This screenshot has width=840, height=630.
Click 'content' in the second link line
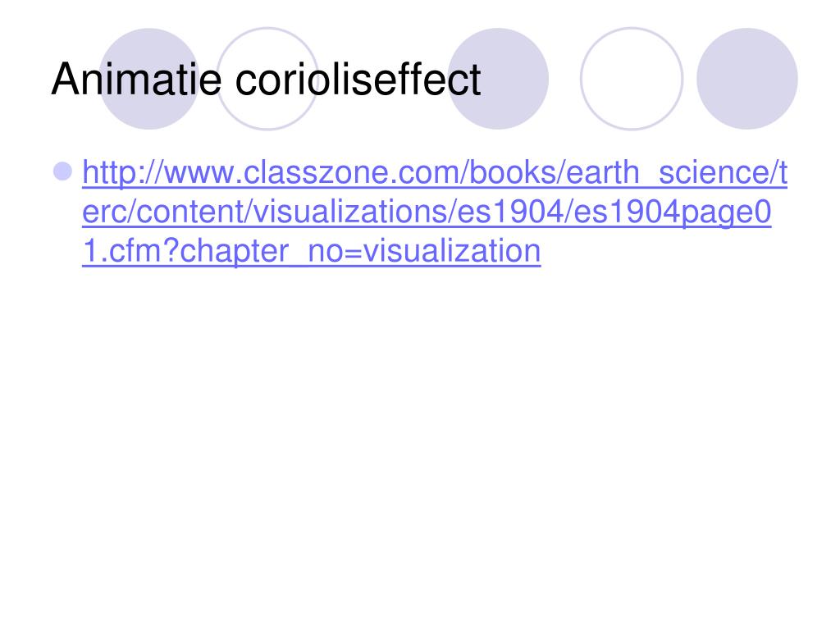point(189,212)
